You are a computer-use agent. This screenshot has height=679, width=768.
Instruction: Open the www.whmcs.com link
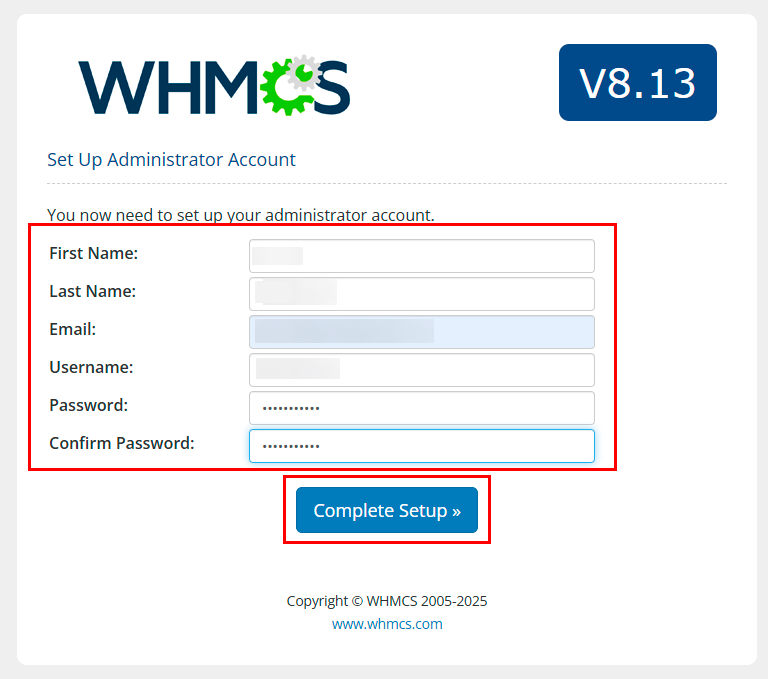[x=387, y=624]
